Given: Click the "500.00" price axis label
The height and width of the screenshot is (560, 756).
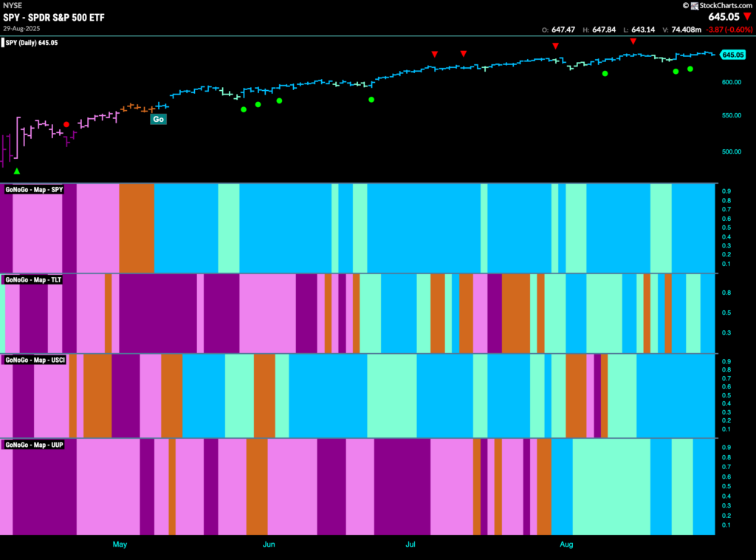Looking at the screenshot, I should coord(732,151).
